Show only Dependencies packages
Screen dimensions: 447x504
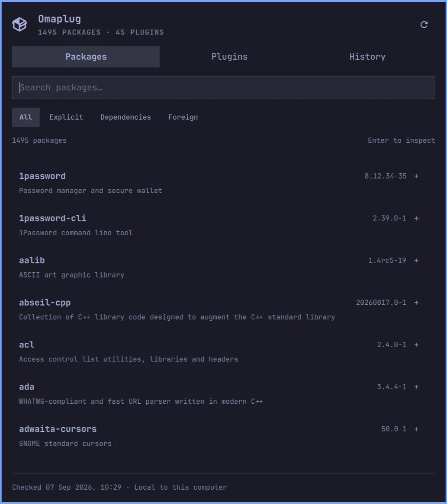[x=125, y=117]
